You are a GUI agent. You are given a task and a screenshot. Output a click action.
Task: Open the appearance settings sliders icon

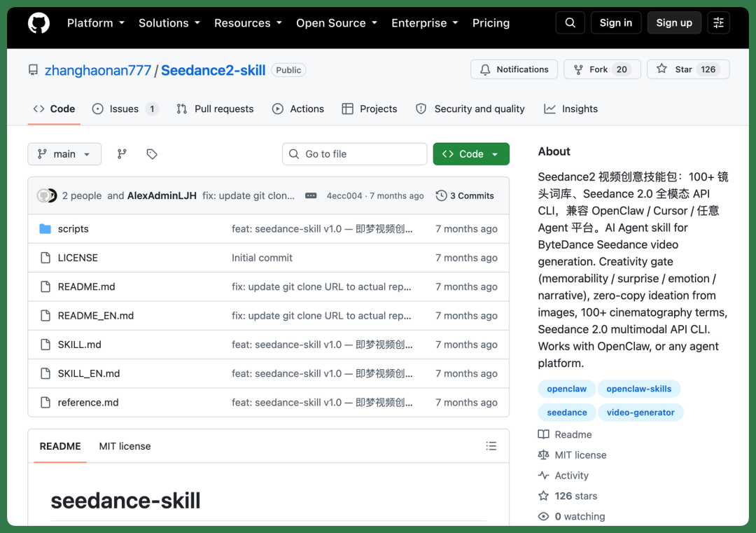point(718,22)
